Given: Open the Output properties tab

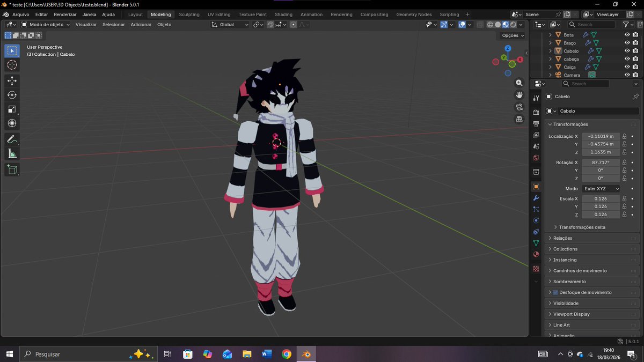Looking at the screenshot, I should click(536, 124).
